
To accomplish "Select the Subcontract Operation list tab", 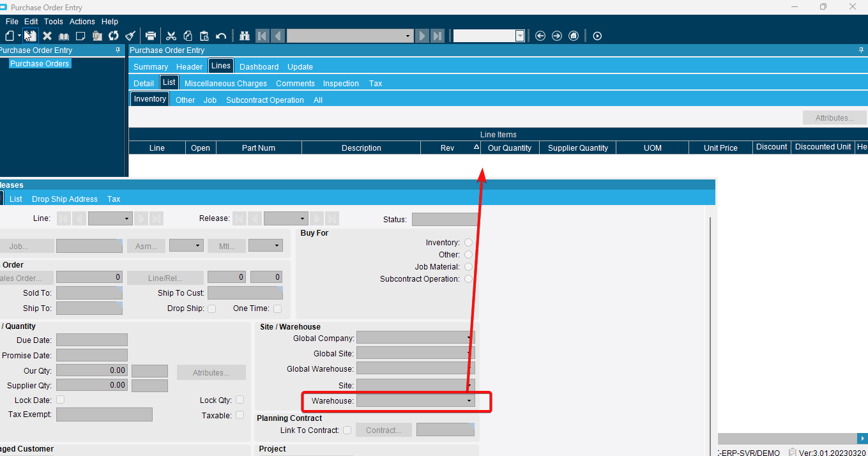I will coord(265,100).
